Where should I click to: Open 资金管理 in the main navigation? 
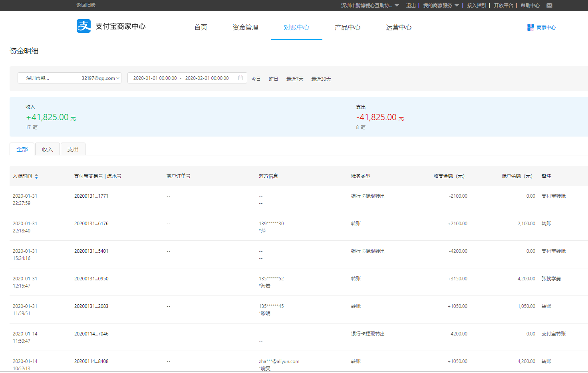tap(245, 28)
